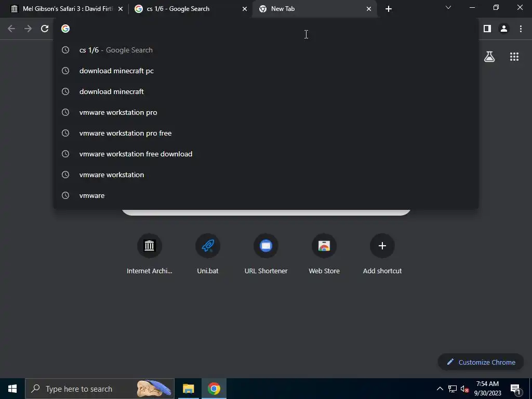
Task: Open network status tray icon
Action: pos(453,389)
